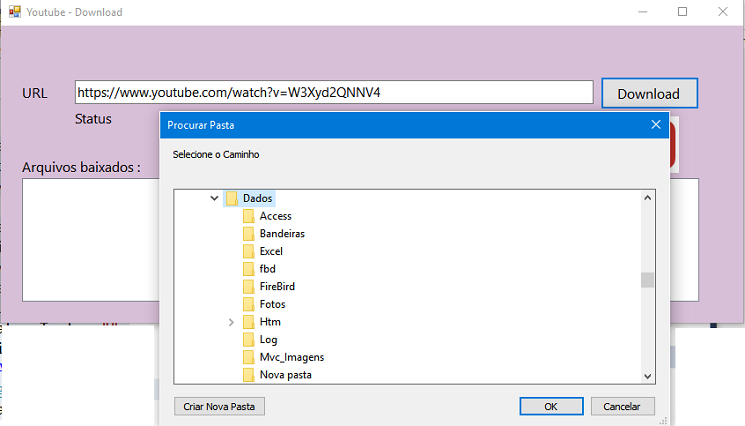Click the Selecione o Caminho text
Viewport: 745px width, 426px height.
216,154
